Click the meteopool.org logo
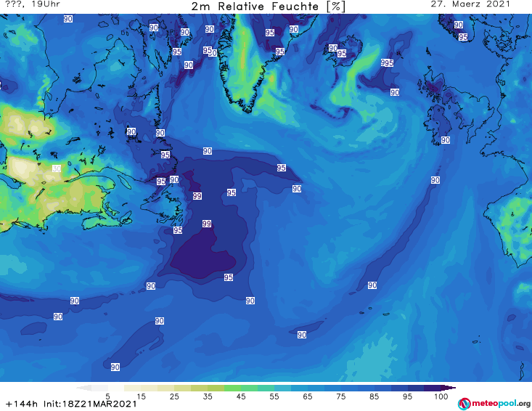The height and width of the screenshot is (411, 532). tap(494, 404)
